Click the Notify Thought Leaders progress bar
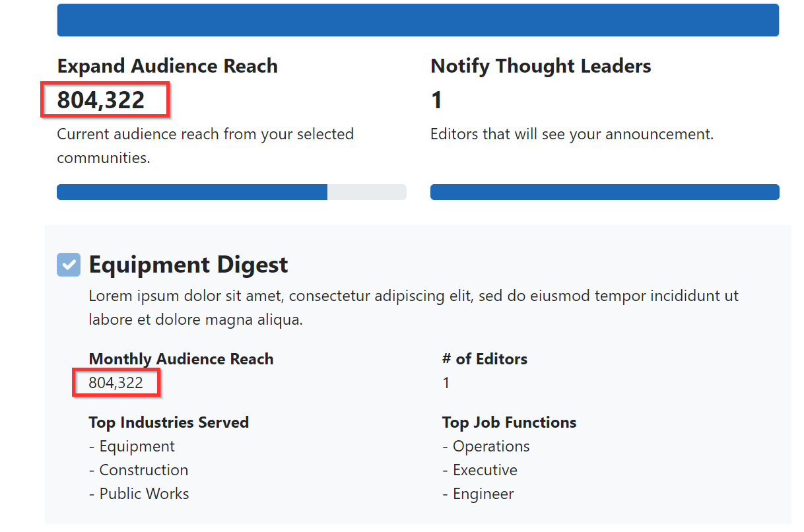 pyautogui.click(x=605, y=192)
